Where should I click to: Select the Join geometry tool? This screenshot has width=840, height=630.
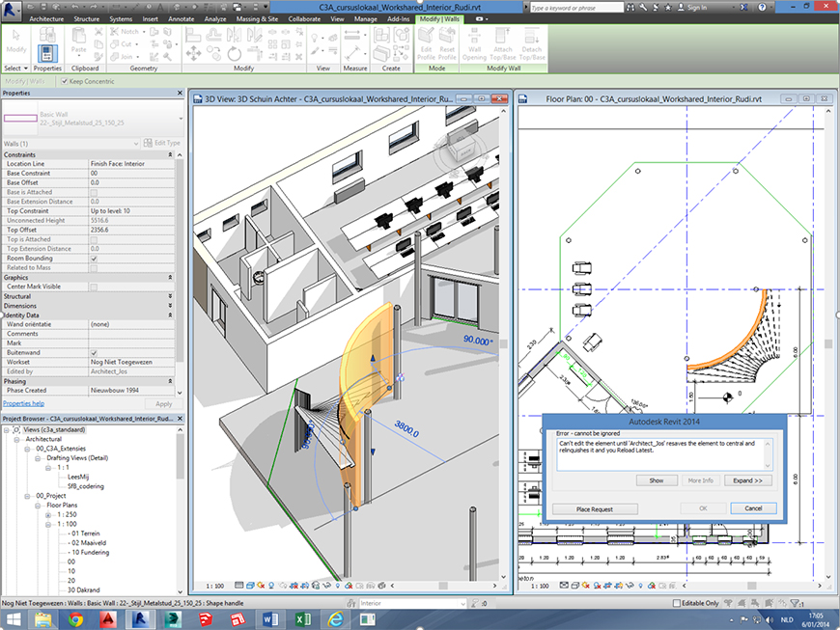125,56
